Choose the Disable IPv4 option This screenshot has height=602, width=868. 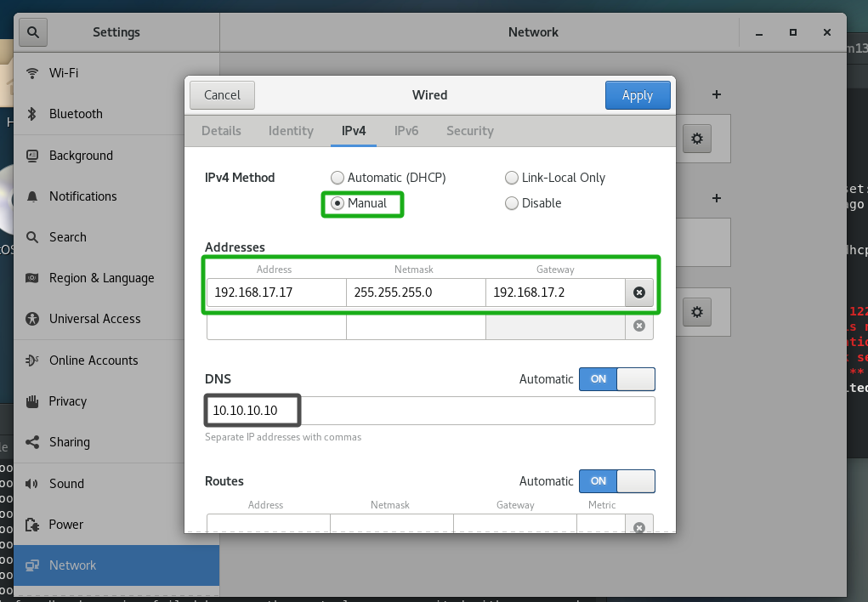tap(512, 203)
